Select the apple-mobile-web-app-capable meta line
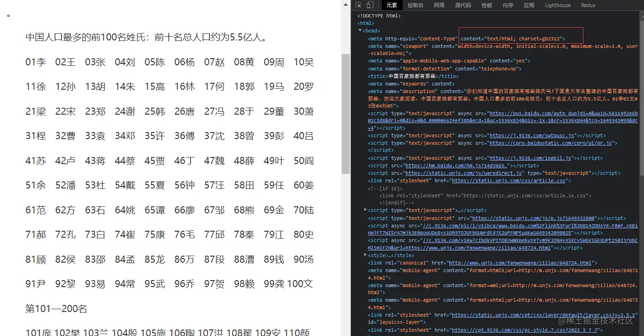The width and height of the screenshot is (644, 336). pyautogui.click(x=449, y=61)
